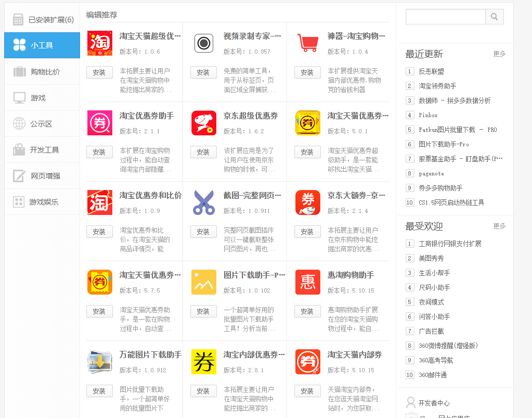Click the 淘宝天猫优惠券 5.7.5 orange icon

point(100,282)
